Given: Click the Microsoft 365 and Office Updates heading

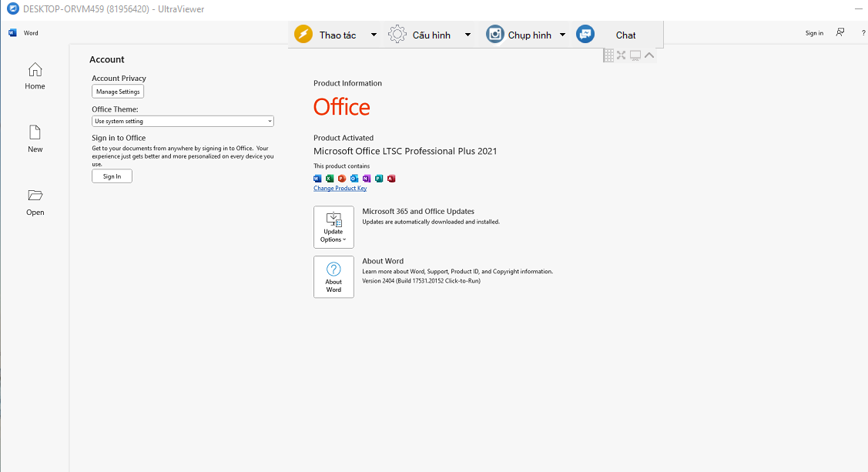Looking at the screenshot, I should [418, 212].
